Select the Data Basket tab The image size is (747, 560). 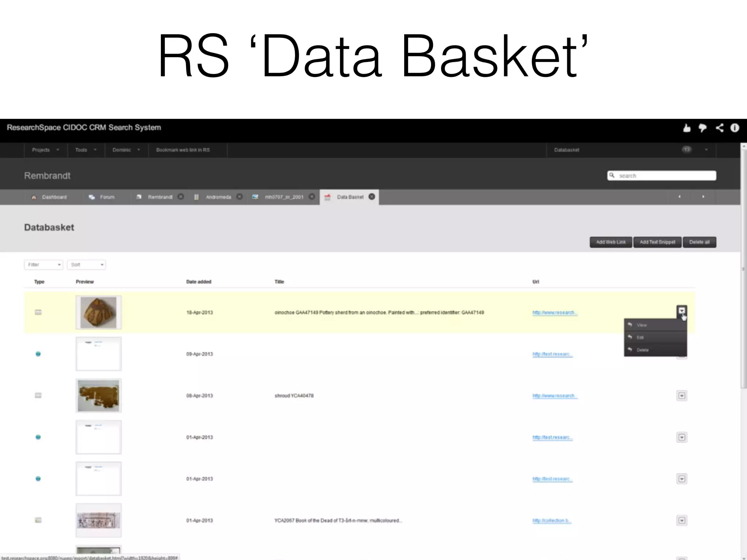coord(349,197)
